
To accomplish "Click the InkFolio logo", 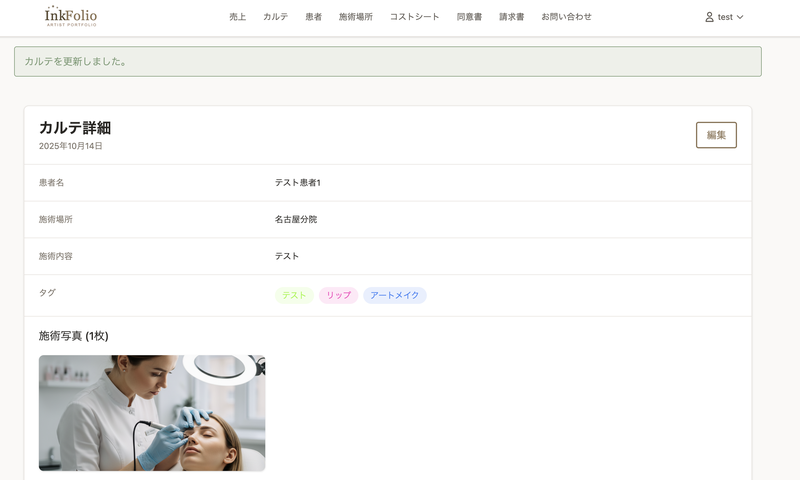I will pyautogui.click(x=70, y=16).
